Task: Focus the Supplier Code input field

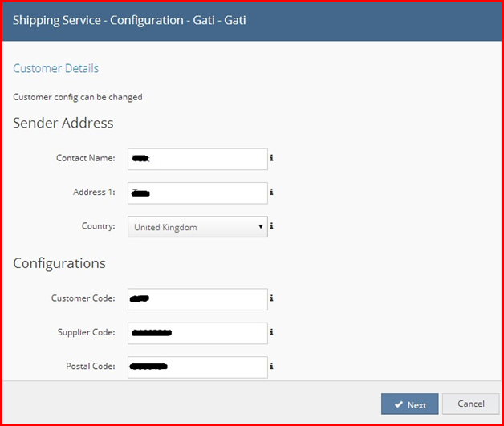Action: pos(197,333)
